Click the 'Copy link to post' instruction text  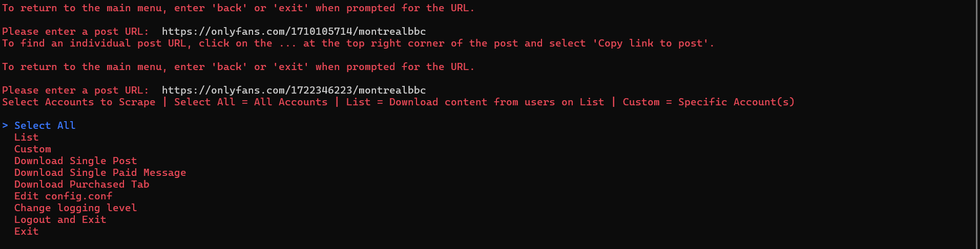tap(653, 43)
